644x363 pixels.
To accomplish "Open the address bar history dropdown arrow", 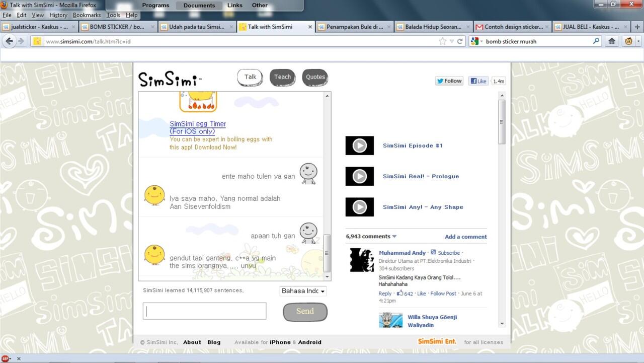I will 452,41.
